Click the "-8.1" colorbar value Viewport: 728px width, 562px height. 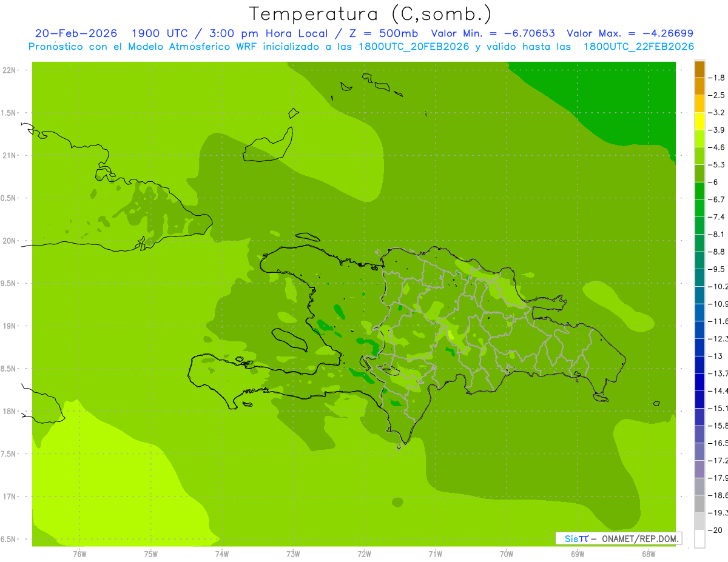coord(717,234)
